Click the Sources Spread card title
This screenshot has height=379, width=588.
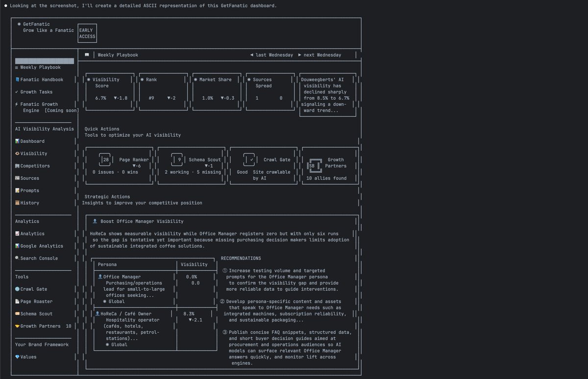pyautogui.click(x=262, y=83)
